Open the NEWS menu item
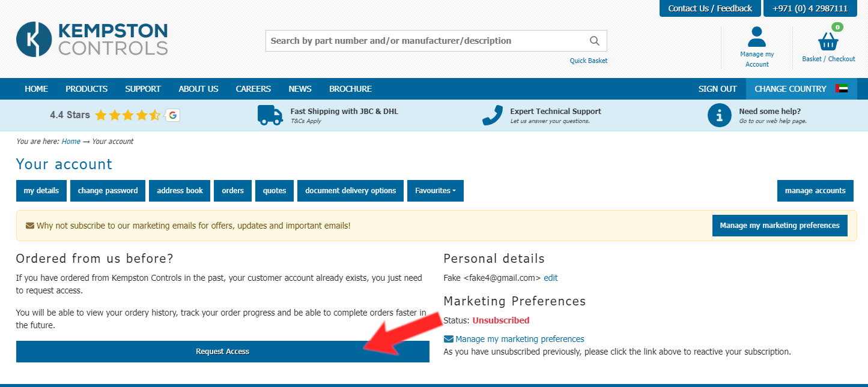This screenshot has width=868, height=387. tap(300, 89)
